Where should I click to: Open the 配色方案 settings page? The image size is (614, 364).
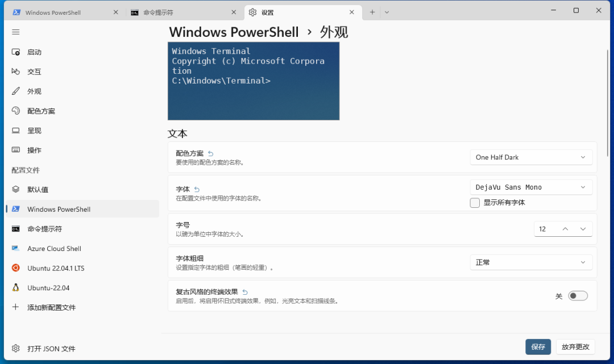pyautogui.click(x=82, y=111)
